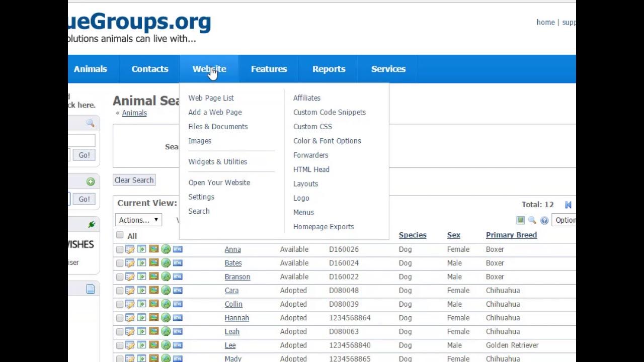
Task: Click the magnifying glass search icon above the table
Action: (532, 220)
